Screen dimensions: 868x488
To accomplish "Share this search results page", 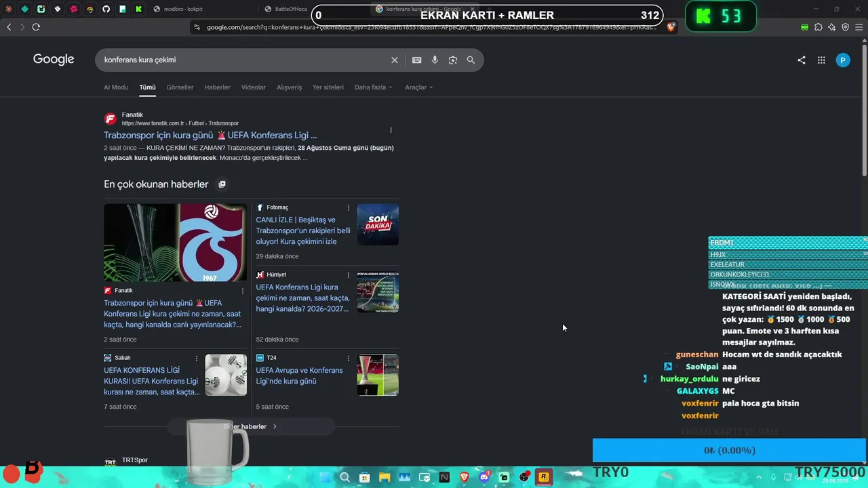I will tap(802, 60).
